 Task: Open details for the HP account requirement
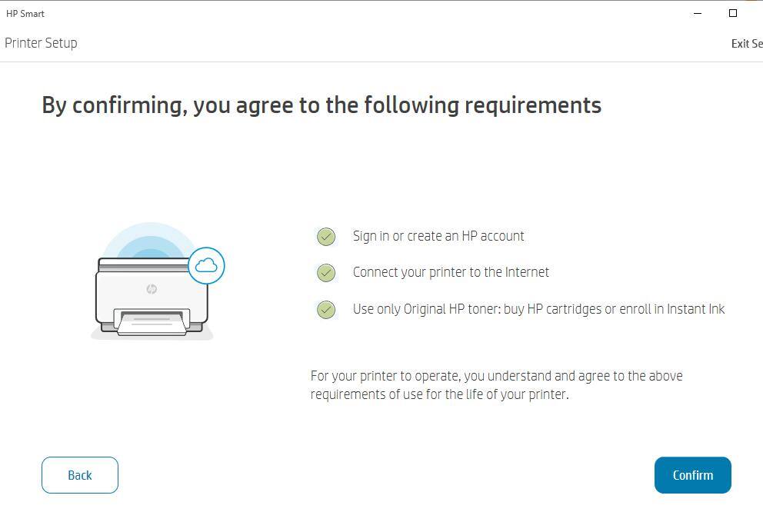pyautogui.click(x=438, y=236)
